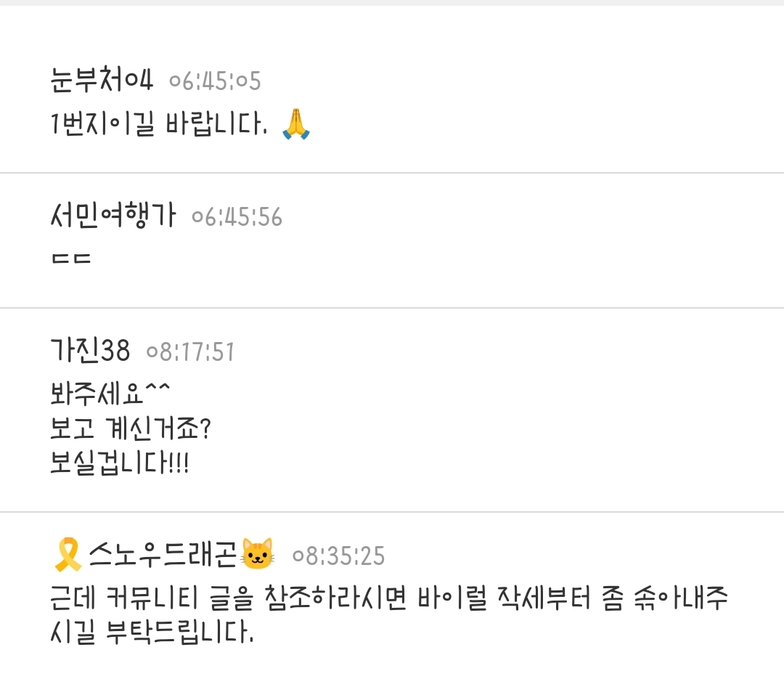
Task: Click the 06:45:56 timestamp
Action: [237, 216]
